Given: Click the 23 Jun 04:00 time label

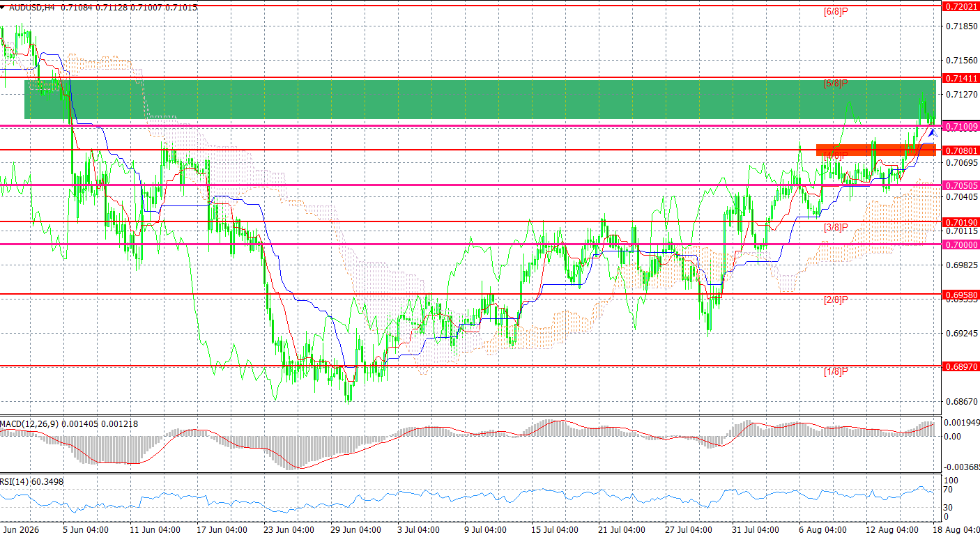Looking at the screenshot, I should (289, 530).
